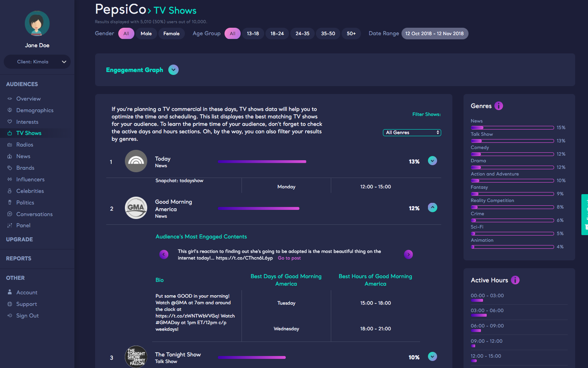This screenshot has height=368, width=588.
Task: Click the TV Shows television icon
Action: (10, 133)
